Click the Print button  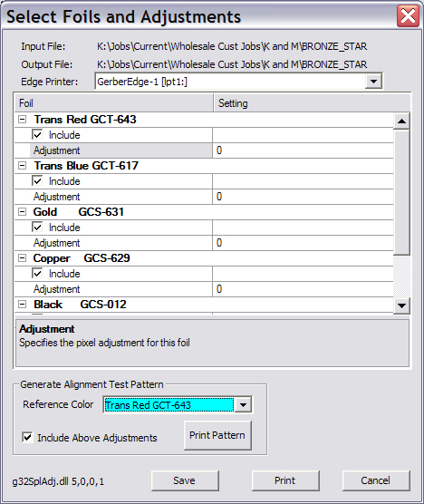pyautogui.click(x=285, y=480)
